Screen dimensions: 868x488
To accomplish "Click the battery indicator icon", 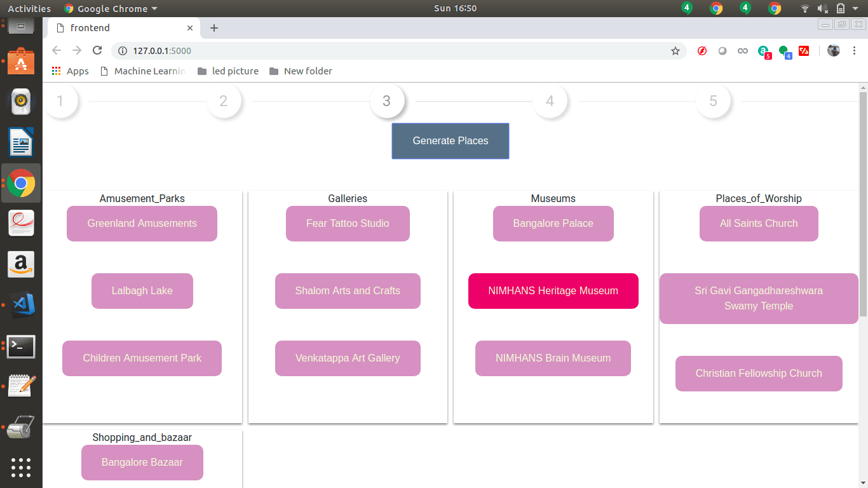I will point(841,8).
